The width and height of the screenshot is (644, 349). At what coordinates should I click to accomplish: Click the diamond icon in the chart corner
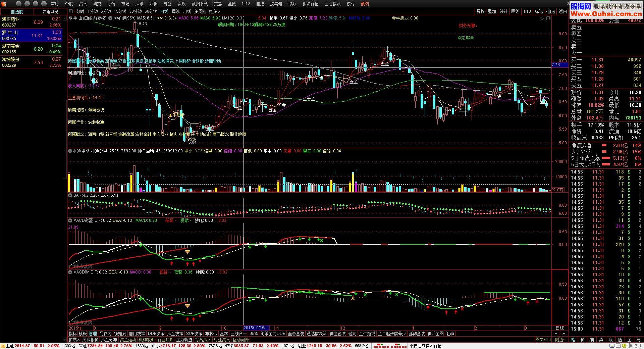tap(542, 18)
